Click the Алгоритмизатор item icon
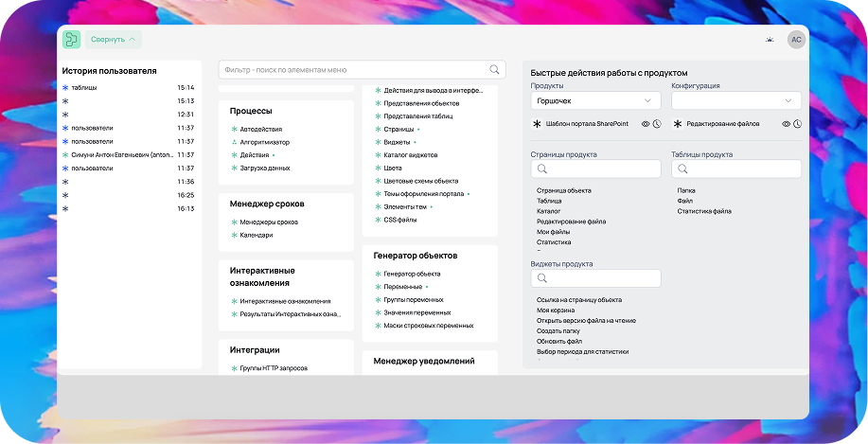 pos(234,141)
